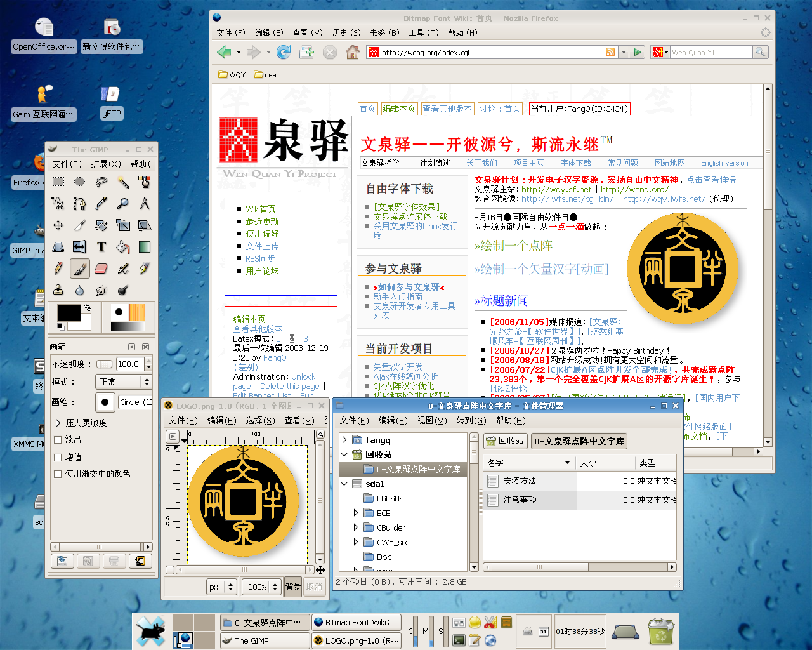Screen dimensions: 812x650
Task: Click the 回收站 location button in file manager
Action: tap(505, 441)
